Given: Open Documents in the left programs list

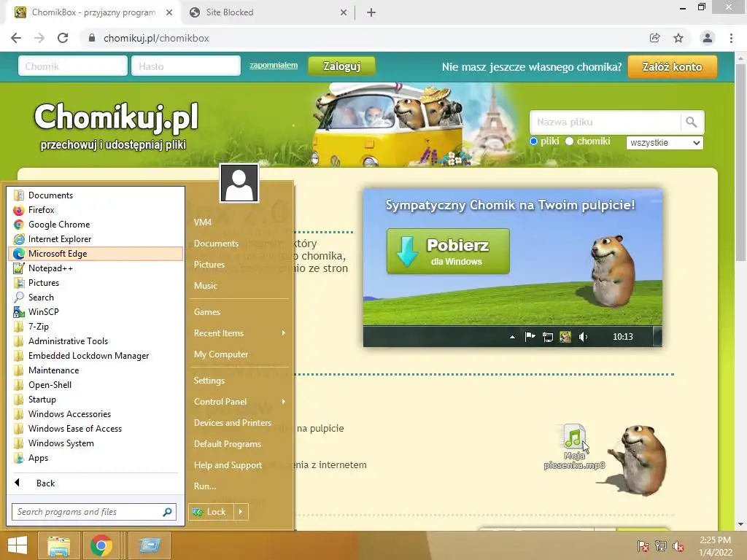Looking at the screenshot, I should [x=96, y=195].
